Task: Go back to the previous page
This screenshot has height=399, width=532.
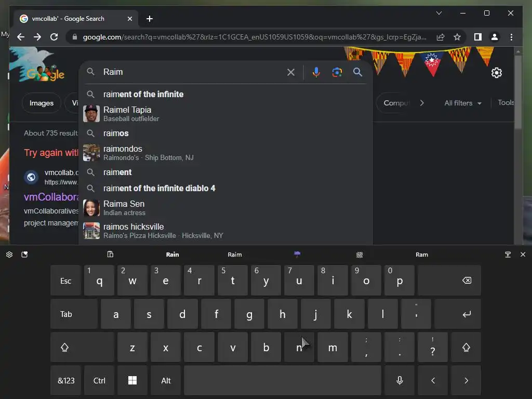Action: [21, 37]
